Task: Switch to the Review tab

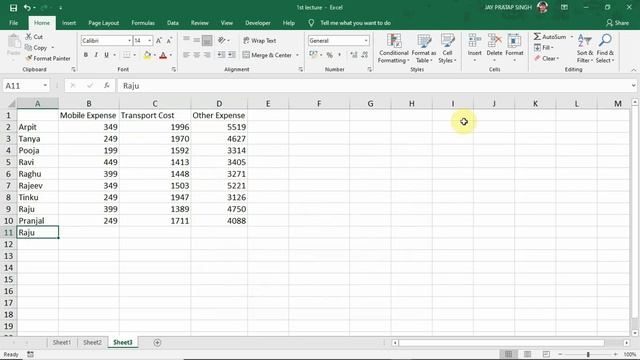Action: click(x=200, y=23)
